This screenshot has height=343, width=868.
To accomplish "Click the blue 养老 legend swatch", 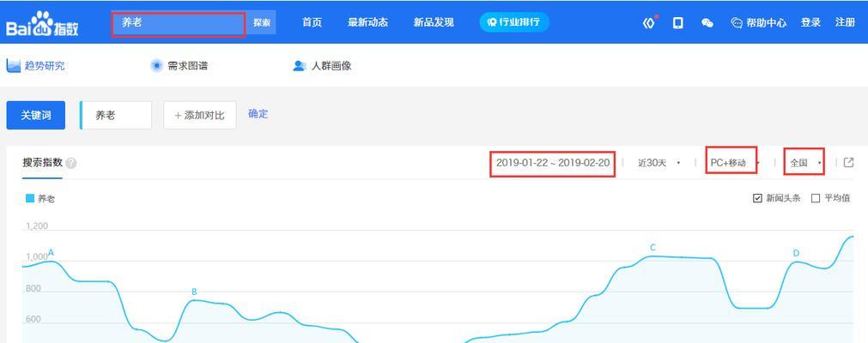I will click(x=30, y=198).
